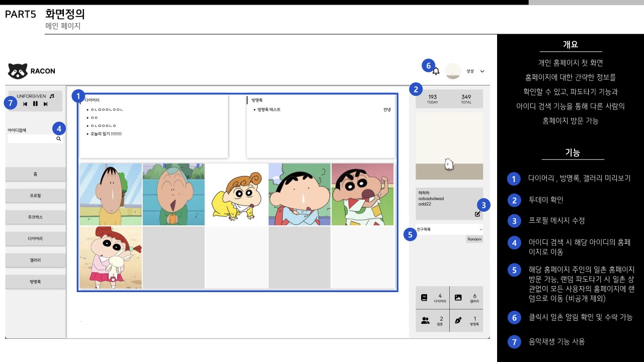
Task: Open thumbnail of boy with crossed arms
Action: coord(299,194)
